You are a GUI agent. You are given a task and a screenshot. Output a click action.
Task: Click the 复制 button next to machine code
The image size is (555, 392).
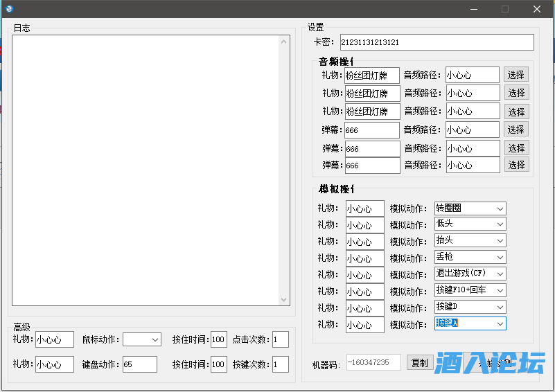tap(419, 363)
